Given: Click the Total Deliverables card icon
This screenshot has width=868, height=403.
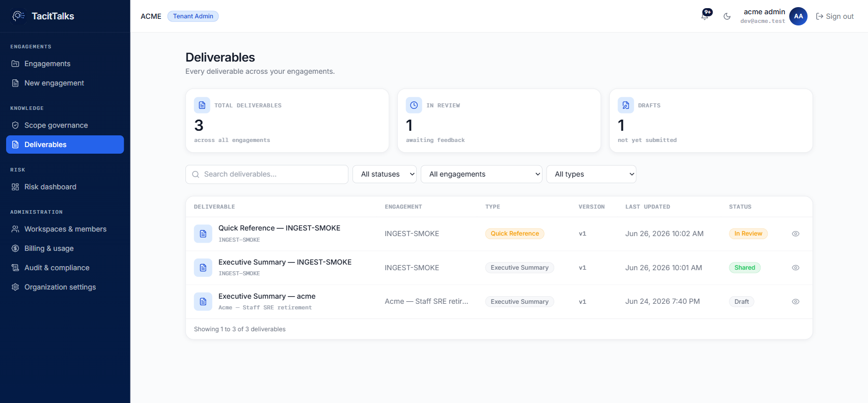Looking at the screenshot, I should (x=202, y=105).
